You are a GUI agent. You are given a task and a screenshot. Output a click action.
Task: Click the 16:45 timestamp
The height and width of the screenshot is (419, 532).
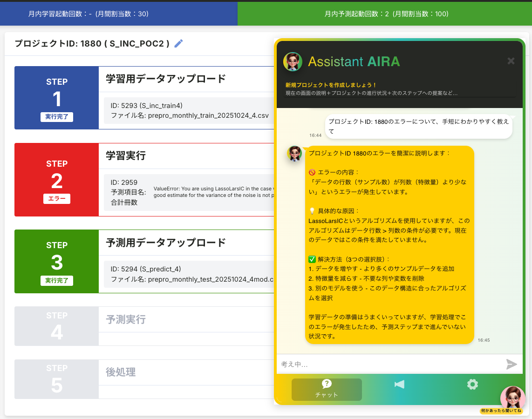tap(484, 340)
